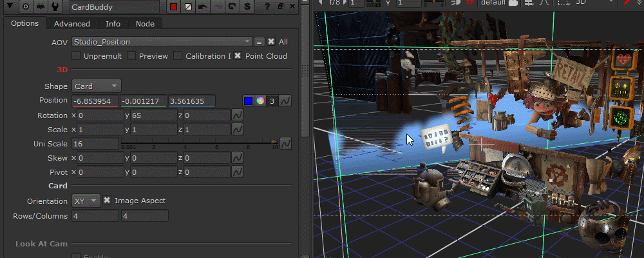Image resolution: width=644 pixels, height=258 pixels.
Task: Collapse the CardBuddy properties panel arrow
Action: pyautogui.click(x=10, y=6)
